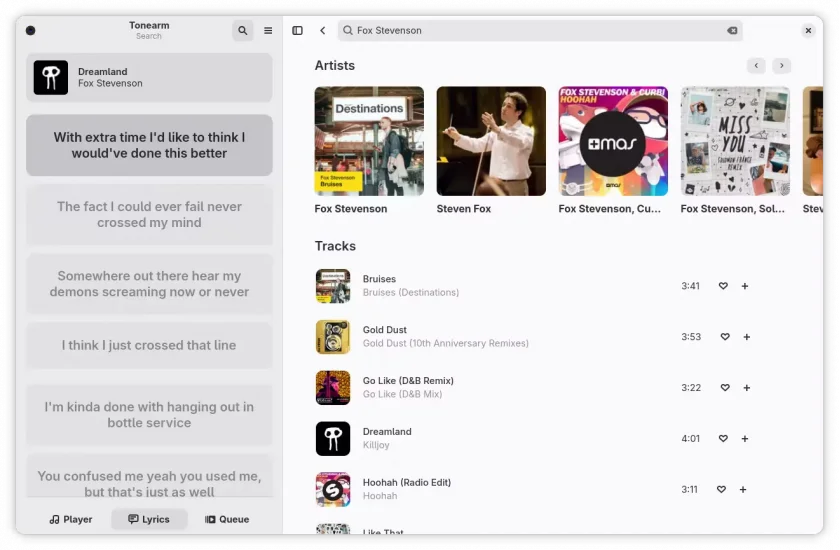Open the Steven Fox artist thumbnail
The width and height of the screenshot is (840, 550).
click(491, 141)
